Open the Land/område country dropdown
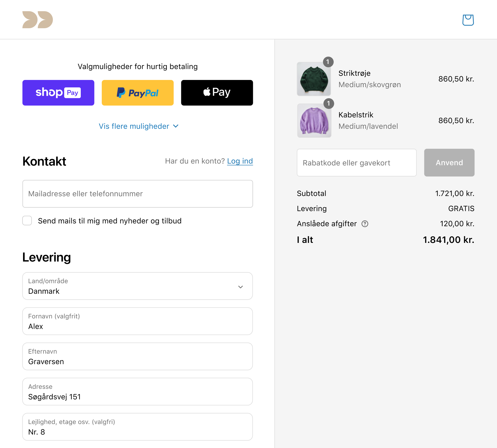This screenshot has height=448, width=497. (x=137, y=286)
